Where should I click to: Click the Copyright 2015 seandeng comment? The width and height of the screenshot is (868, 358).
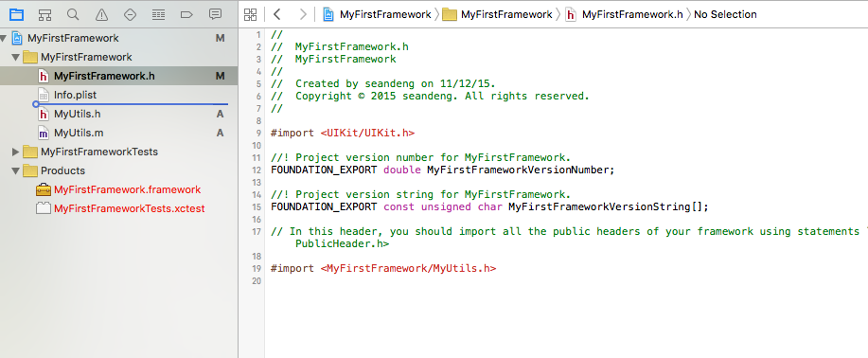[430, 96]
